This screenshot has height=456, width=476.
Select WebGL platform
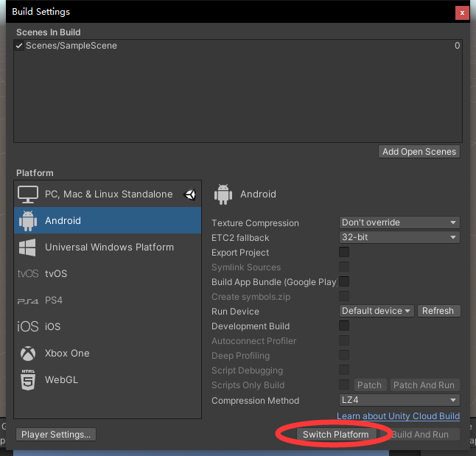click(x=108, y=380)
